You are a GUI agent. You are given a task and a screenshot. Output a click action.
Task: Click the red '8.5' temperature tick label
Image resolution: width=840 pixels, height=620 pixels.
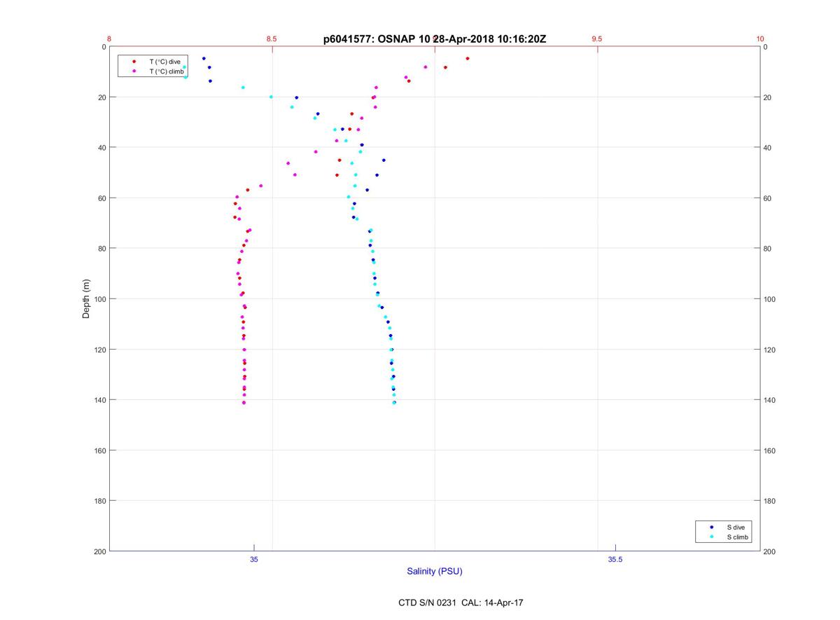pyautogui.click(x=272, y=39)
